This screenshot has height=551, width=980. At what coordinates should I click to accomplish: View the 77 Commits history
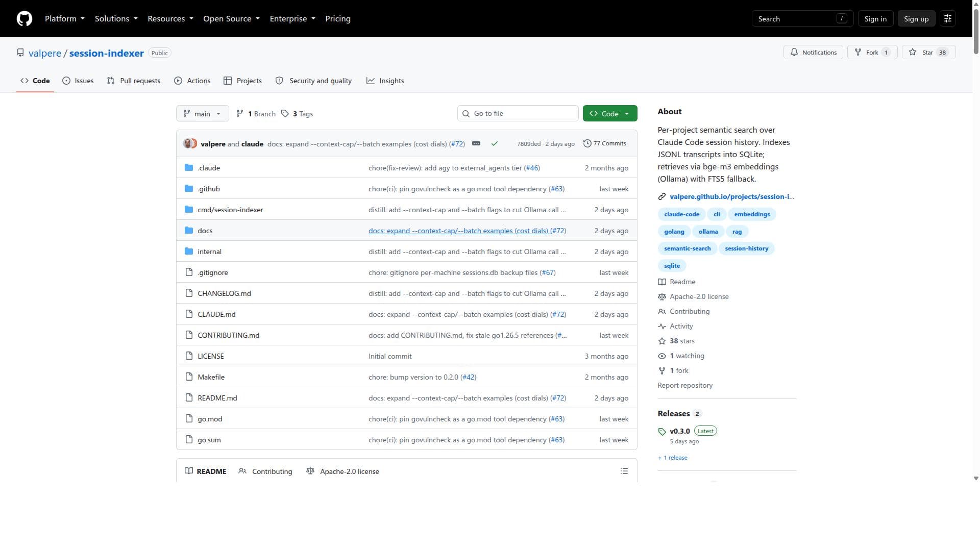pyautogui.click(x=605, y=144)
